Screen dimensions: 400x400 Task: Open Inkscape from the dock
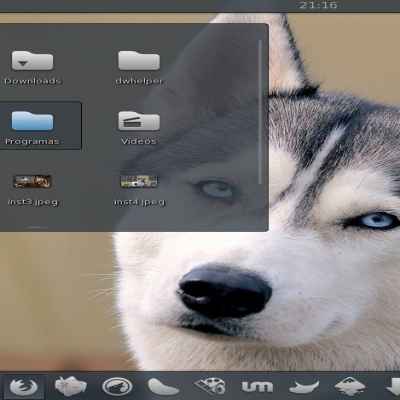tap(350, 387)
